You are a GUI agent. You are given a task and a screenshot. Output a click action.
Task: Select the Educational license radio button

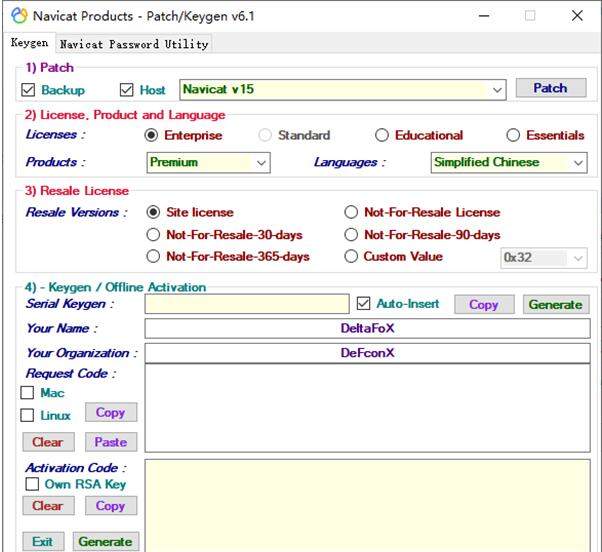coord(382,136)
